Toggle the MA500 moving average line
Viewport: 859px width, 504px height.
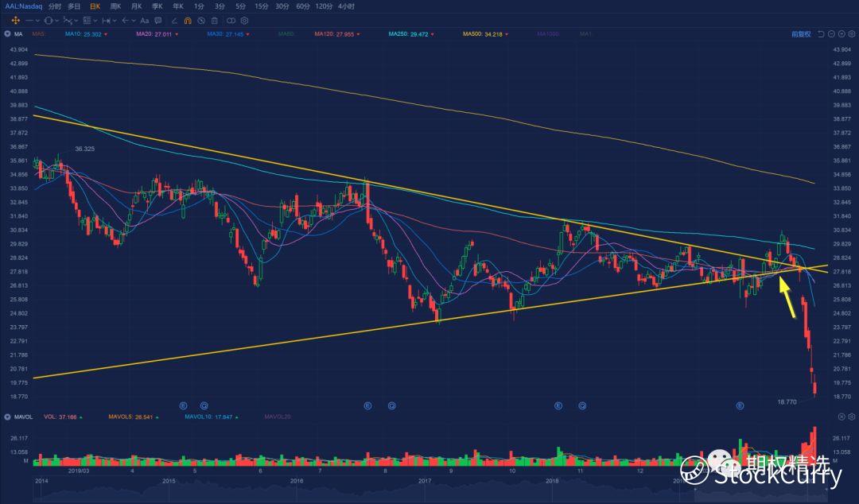coord(485,34)
